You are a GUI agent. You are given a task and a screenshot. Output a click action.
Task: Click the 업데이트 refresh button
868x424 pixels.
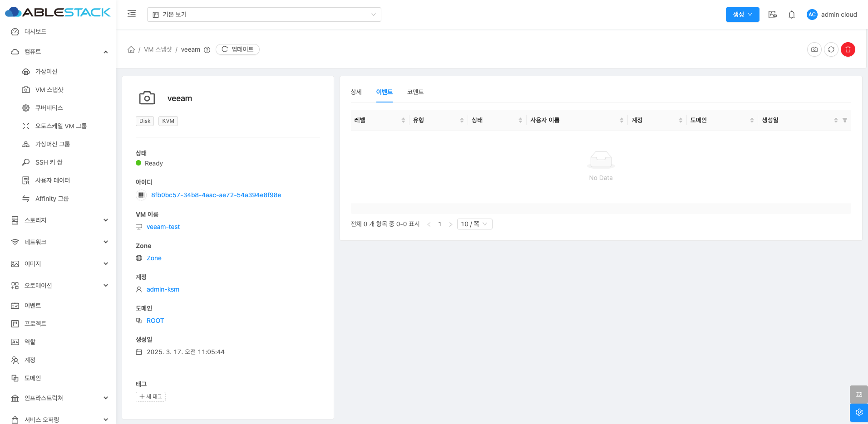click(x=237, y=49)
